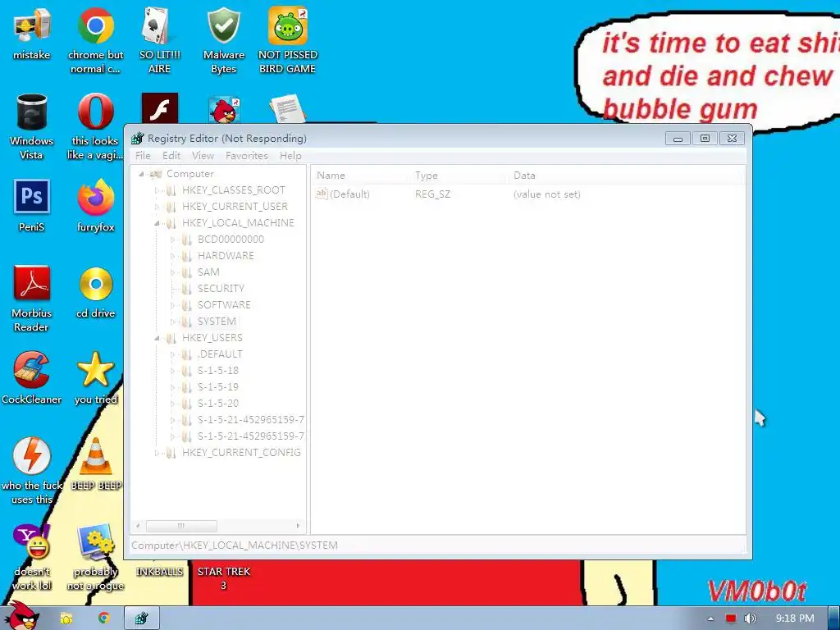Click the volume speaker tray icon
Image resolution: width=840 pixels, height=630 pixels.
coord(750,619)
